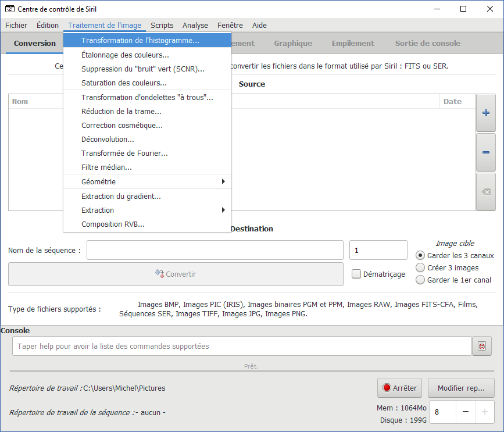Click the console clear icon button
The height and width of the screenshot is (432, 504).
click(481, 346)
